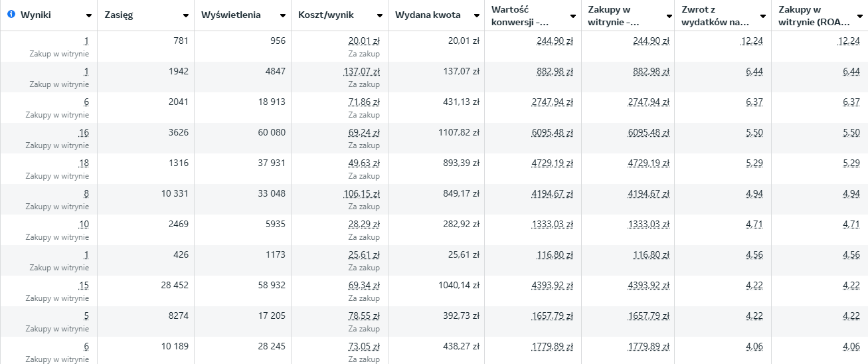Open the Wydana kwota column dropdown arrow
Viewport: 868px width, 364px height.
click(476, 16)
